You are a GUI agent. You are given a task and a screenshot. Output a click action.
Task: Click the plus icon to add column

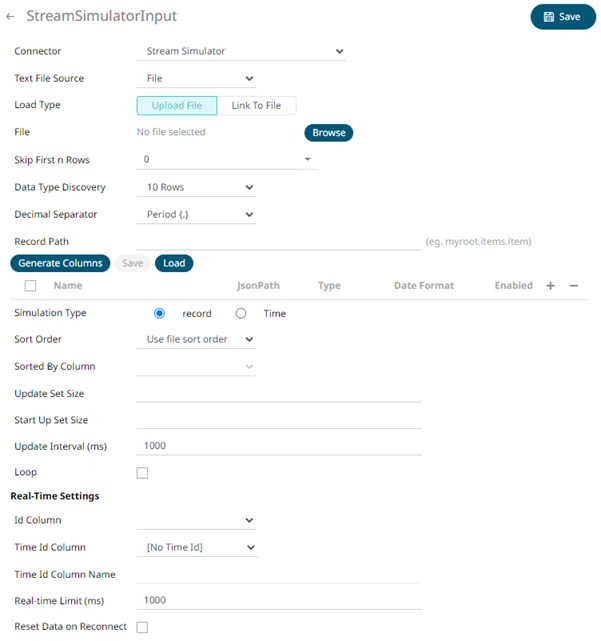550,286
